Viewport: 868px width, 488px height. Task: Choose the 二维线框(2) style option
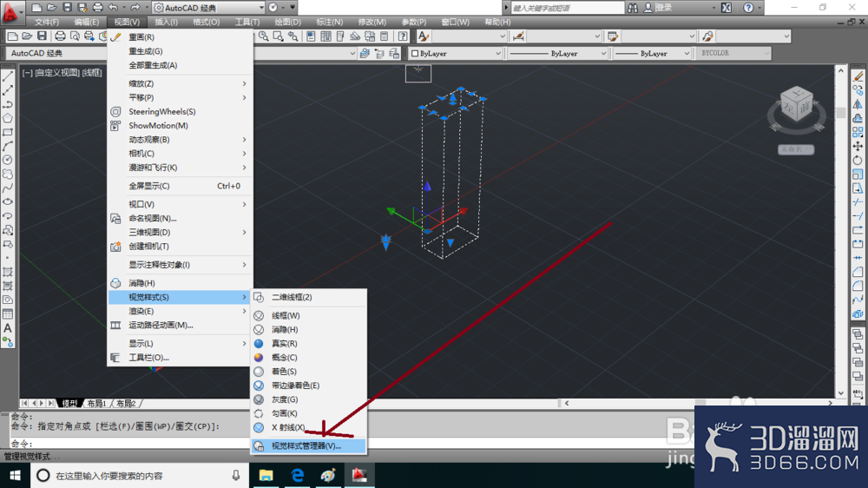point(308,297)
